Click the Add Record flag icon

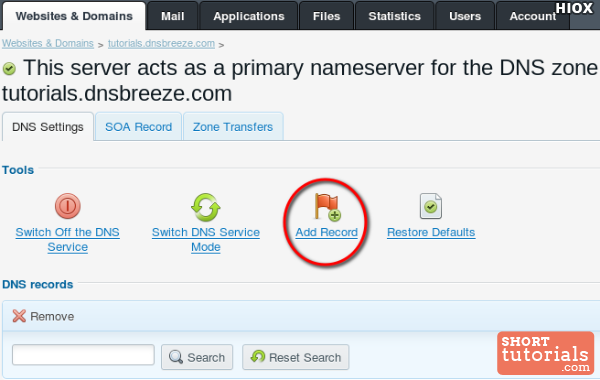tap(328, 207)
